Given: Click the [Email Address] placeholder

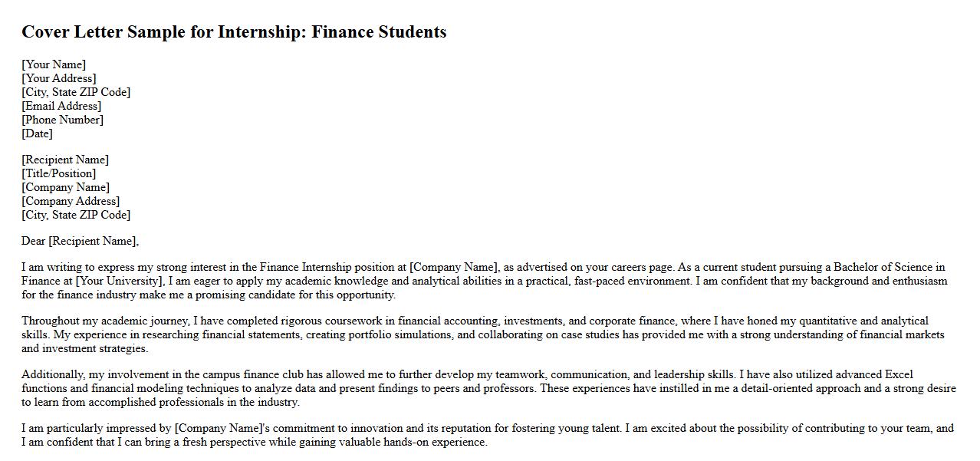Looking at the screenshot, I should [x=61, y=106].
